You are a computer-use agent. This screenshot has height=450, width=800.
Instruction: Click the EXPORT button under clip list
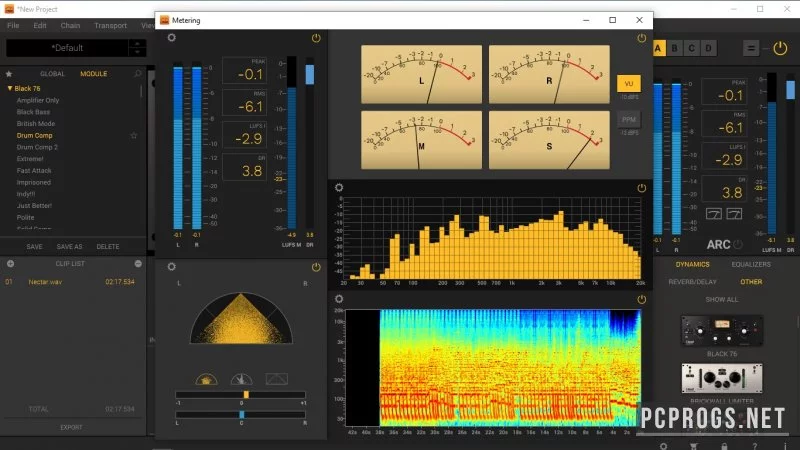click(x=71, y=428)
